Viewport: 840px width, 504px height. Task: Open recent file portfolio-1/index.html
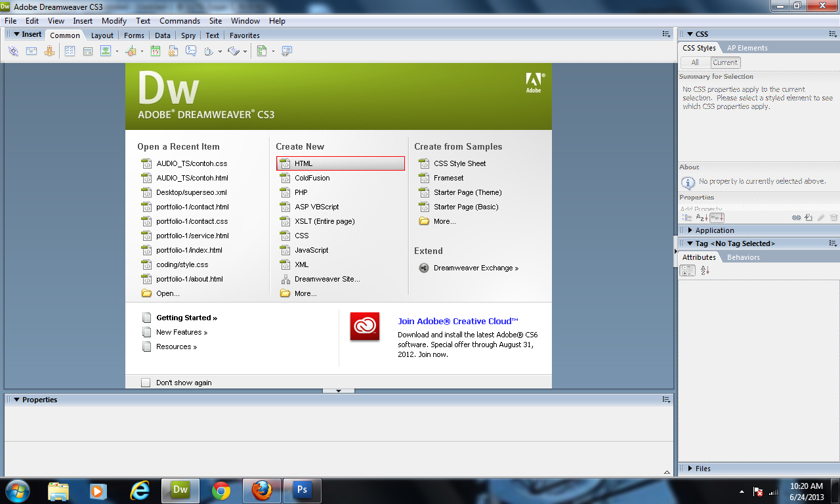[189, 250]
